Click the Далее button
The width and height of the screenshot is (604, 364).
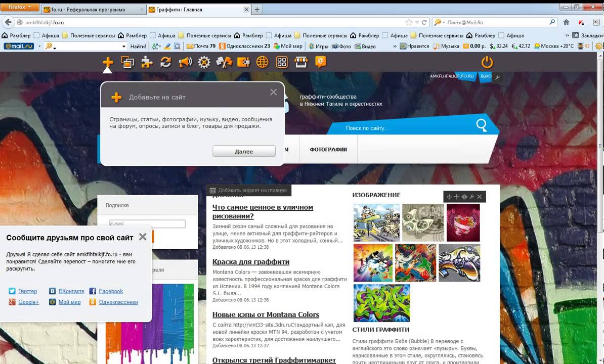244,151
